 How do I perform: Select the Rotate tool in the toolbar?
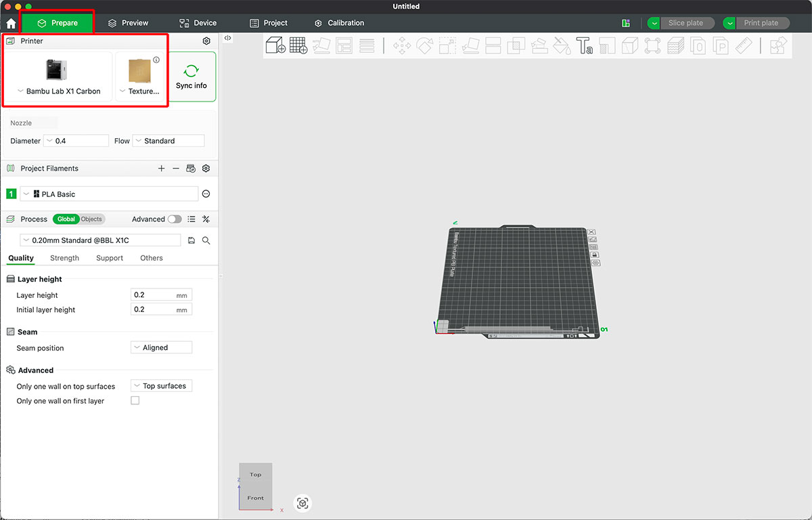[x=425, y=45]
